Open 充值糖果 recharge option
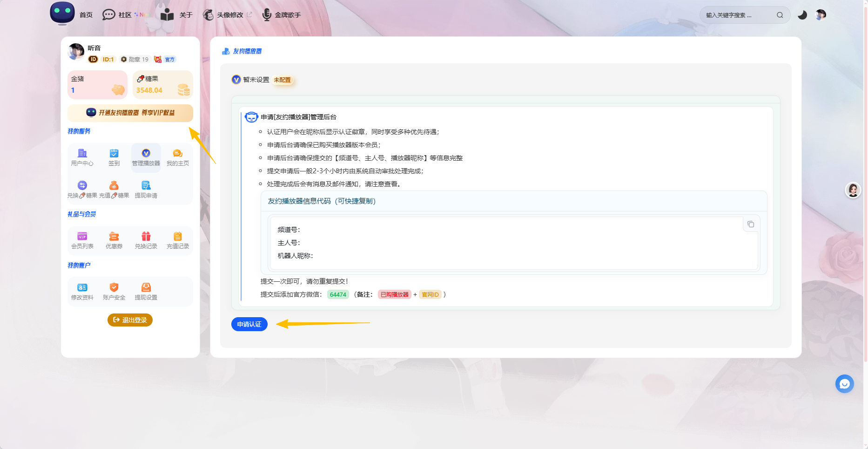Viewport: 868px width, 449px height. point(114,190)
